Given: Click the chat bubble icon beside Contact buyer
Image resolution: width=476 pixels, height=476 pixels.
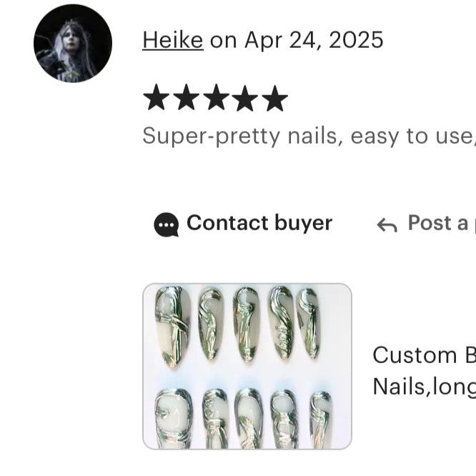Looking at the screenshot, I should tap(166, 224).
